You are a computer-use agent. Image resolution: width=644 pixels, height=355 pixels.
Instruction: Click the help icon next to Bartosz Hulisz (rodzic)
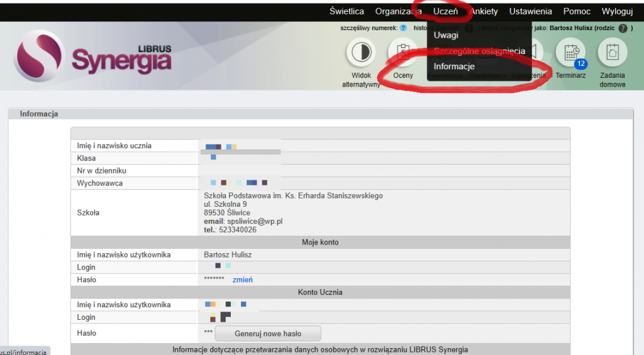click(x=623, y=28)
